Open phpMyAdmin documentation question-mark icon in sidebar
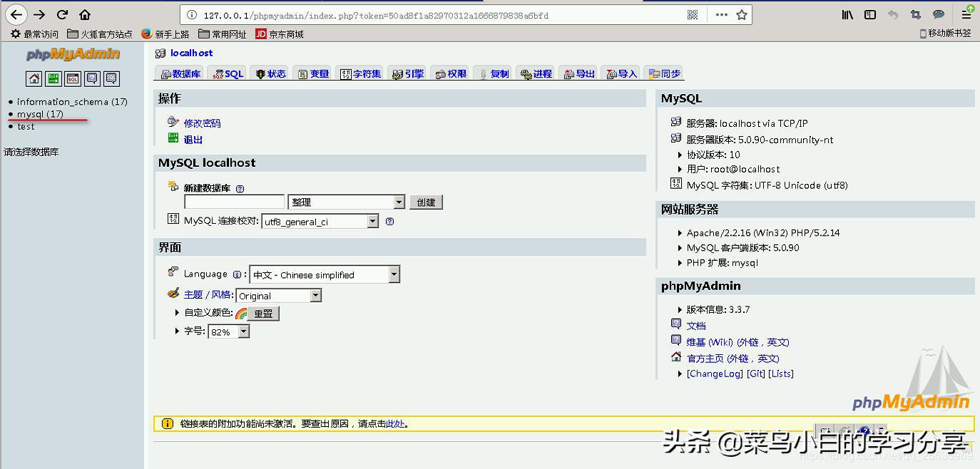 click(x=92, y=78)
